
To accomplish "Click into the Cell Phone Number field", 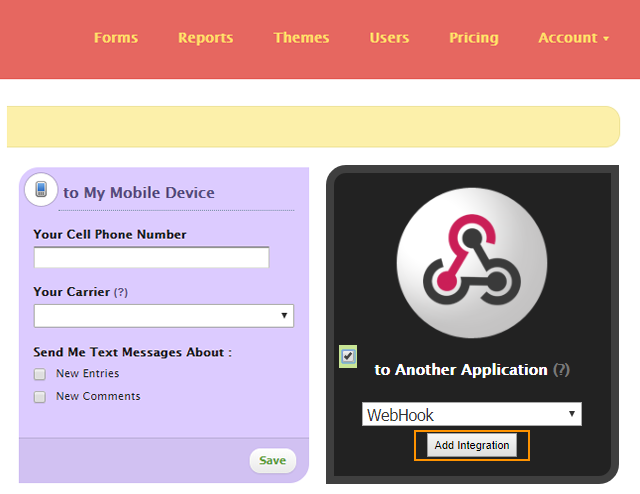I will [x=151, y=257].
